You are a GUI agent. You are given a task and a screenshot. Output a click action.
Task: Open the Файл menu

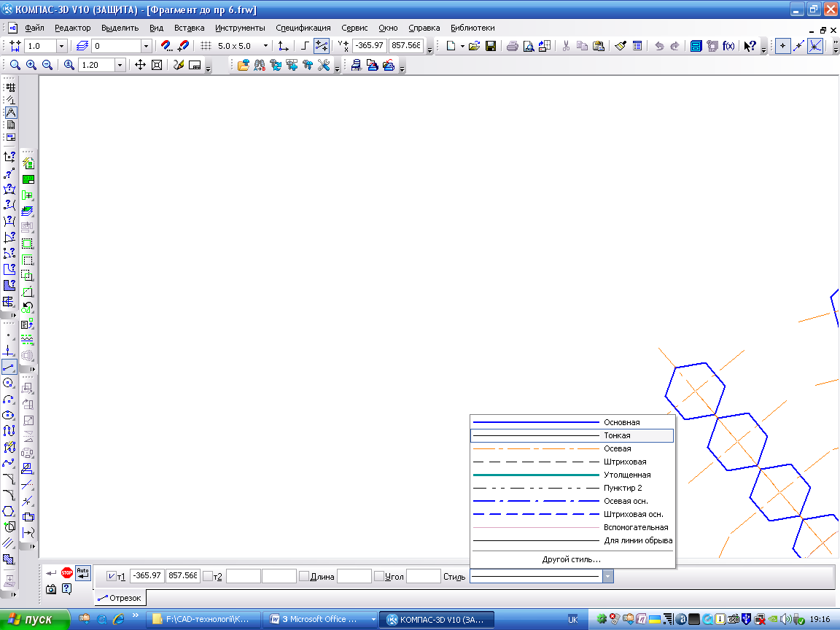tap(34, 28)
